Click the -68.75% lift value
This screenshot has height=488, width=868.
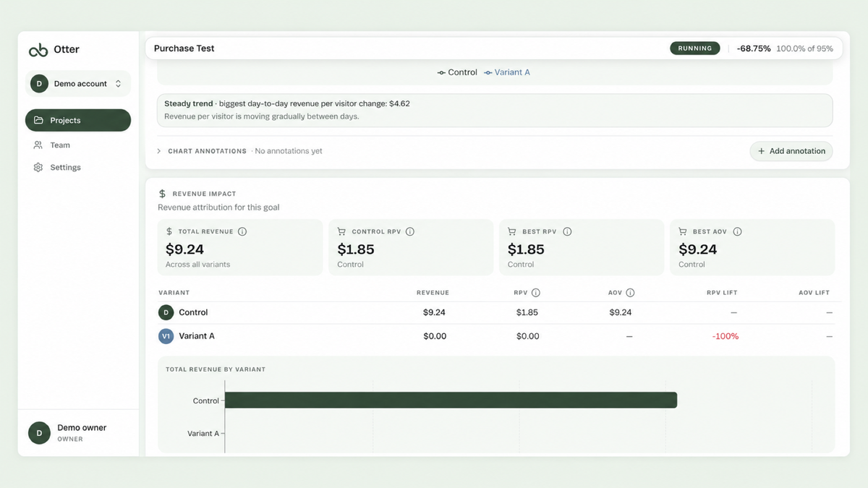[754, 48]
